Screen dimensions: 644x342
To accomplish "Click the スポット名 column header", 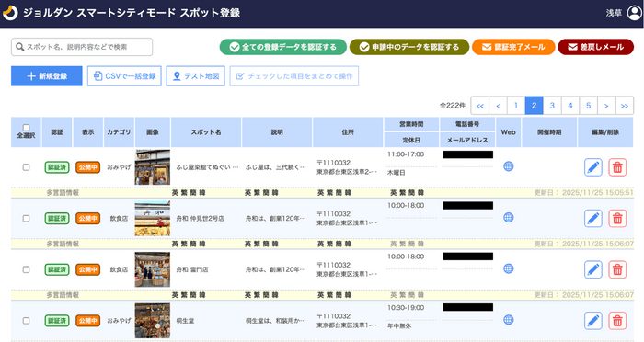I will click(206, 132).
